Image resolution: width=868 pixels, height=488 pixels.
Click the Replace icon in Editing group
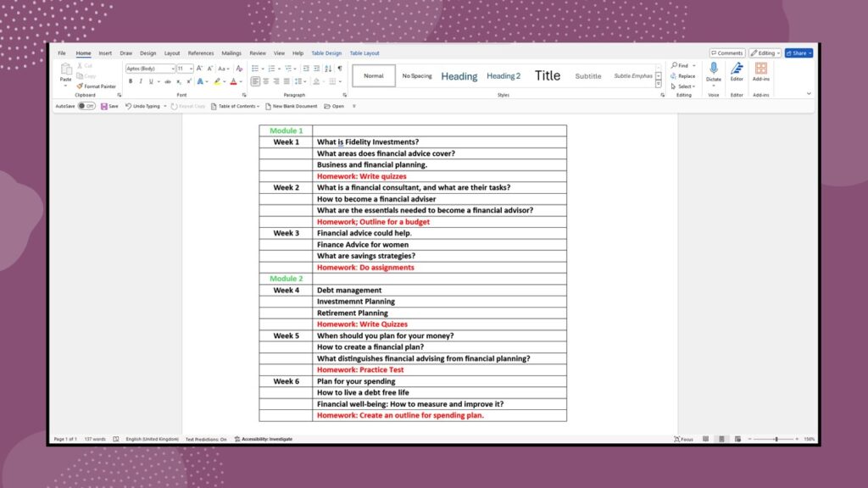pos(683,76)
